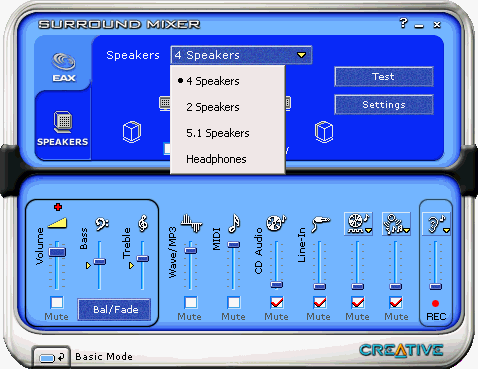
Task: Click the rear left speaker cube icon
Action: click(132, 132)
